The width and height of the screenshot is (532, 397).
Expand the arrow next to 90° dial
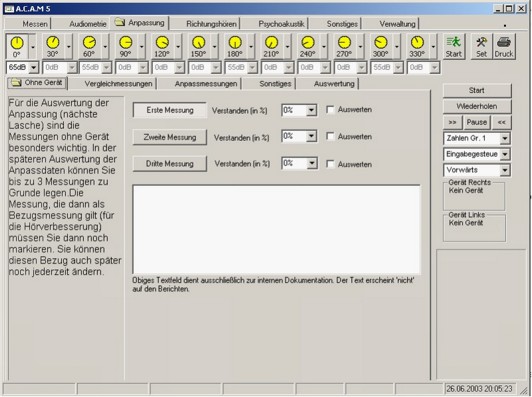(142, 46)
